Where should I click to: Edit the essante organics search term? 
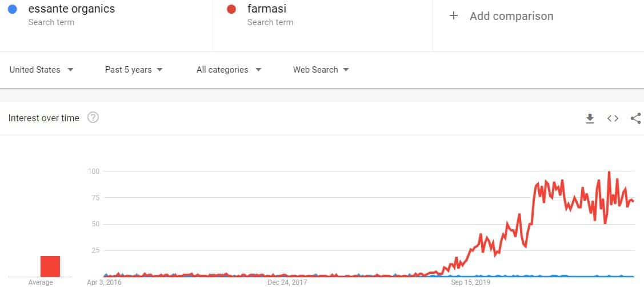pyautogui.click(x=71, y=9)
